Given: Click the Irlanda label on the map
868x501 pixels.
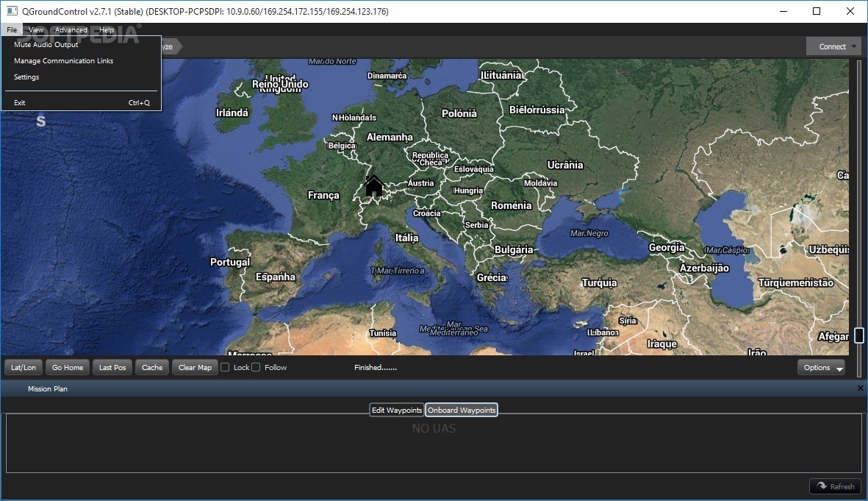Looking at the screenshot, I should [x=232, y=113].
